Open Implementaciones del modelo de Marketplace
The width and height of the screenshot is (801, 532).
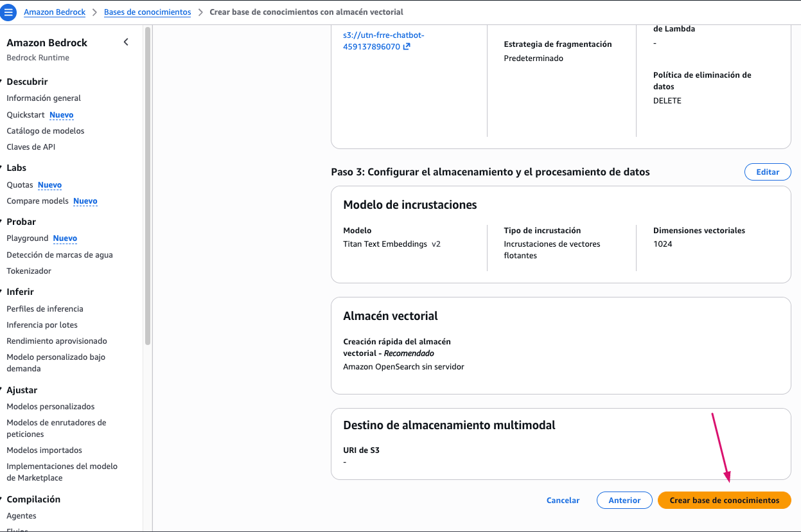[x=62, y=472]
